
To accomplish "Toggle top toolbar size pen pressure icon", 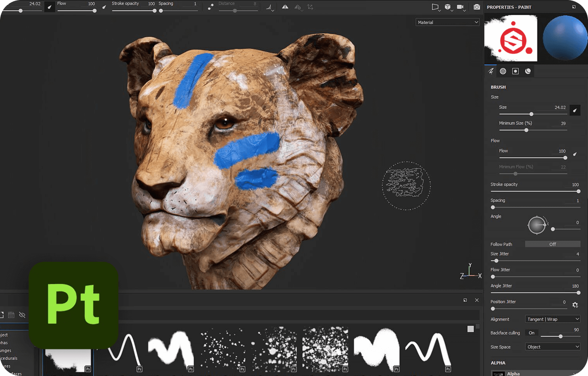I will point(50,7).
